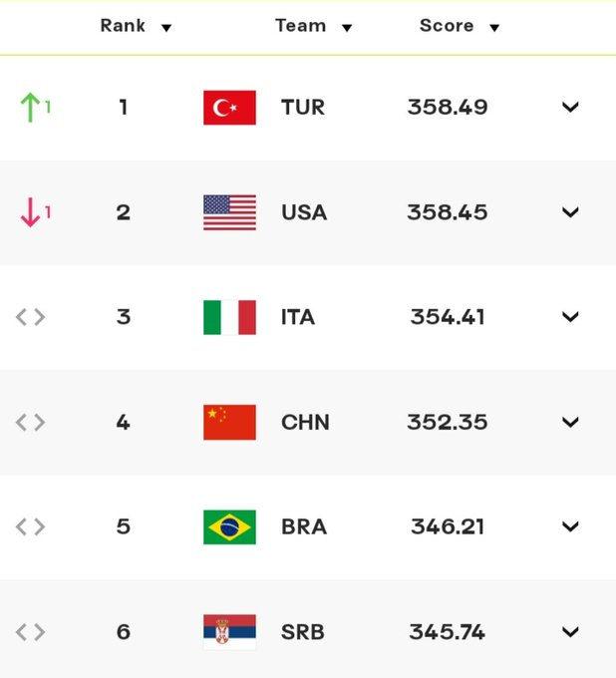Sort table by Team column
This screenshot has height=678, width=616.
[313, 26]
